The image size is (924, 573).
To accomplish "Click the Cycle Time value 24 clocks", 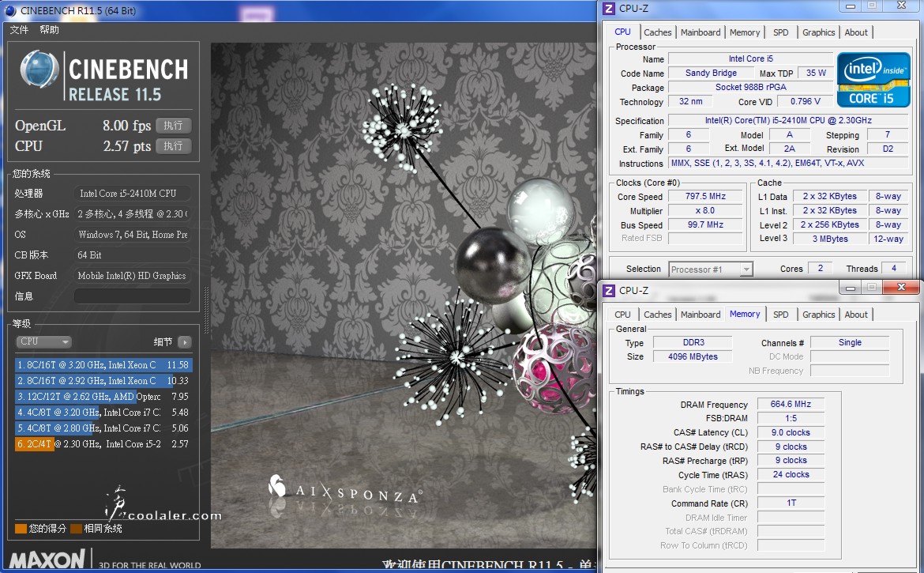I will tap(791, 474).
